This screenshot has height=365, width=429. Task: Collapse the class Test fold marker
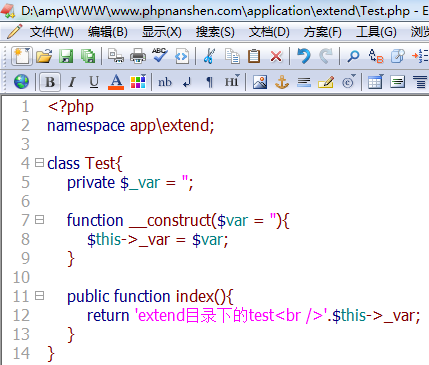coord(39,163)
